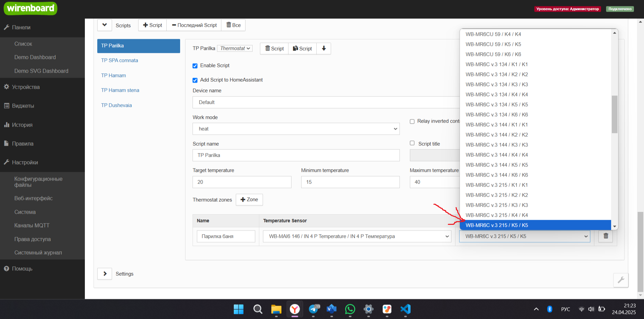Click the Уровень доступа: Администратор badge
Image resolution: width=644 pixels, height=319 pixels.
point(568,9)
